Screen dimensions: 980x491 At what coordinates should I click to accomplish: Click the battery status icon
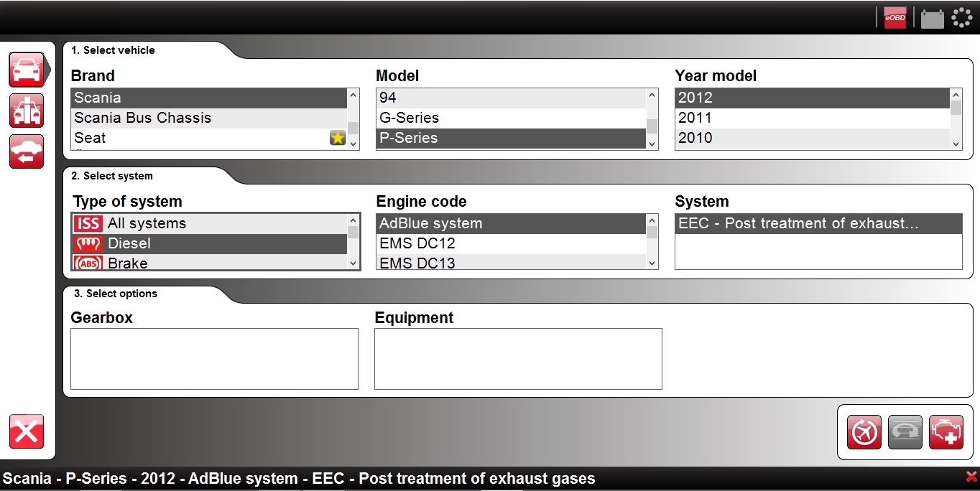(x=932, y=18)
